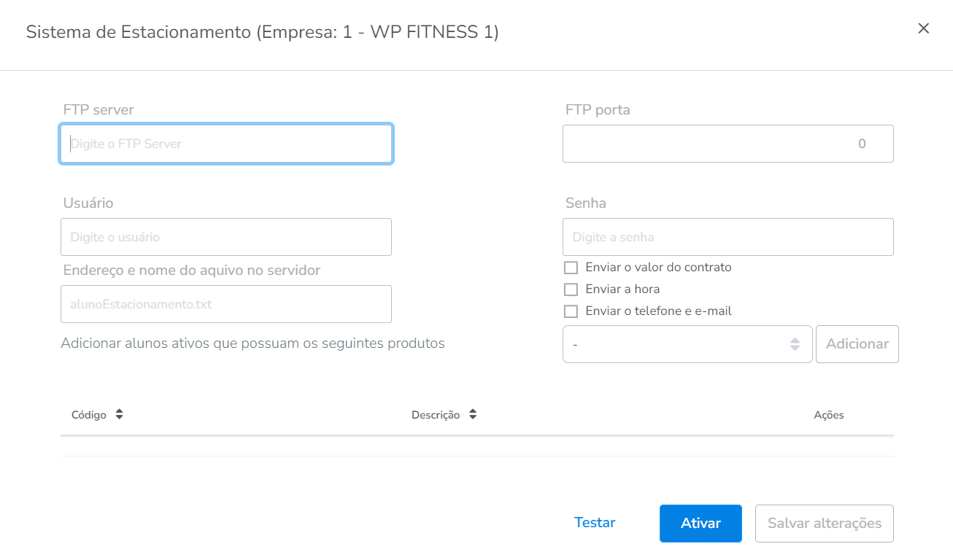953x560 pixels.
Task: Toggle Enviar o telefone e e-mail
Action: click(x=571, y=311)
